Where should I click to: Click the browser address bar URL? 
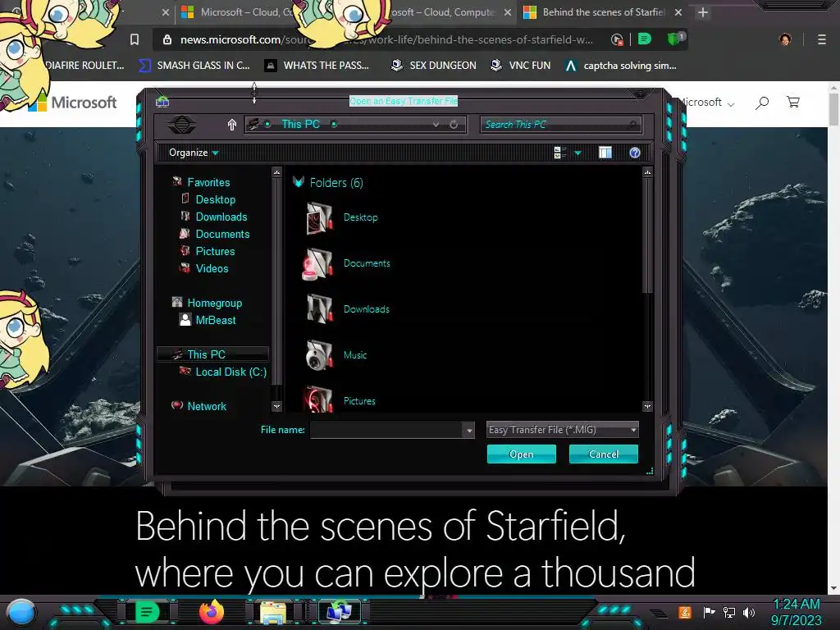pyautogui.click(x=386, y=39)
